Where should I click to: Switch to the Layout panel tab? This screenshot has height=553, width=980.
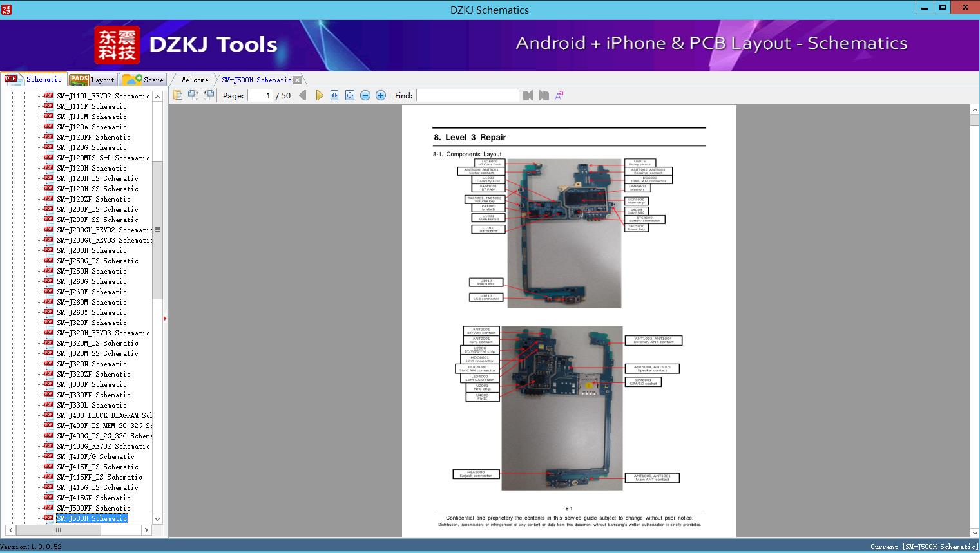point(92,80)
